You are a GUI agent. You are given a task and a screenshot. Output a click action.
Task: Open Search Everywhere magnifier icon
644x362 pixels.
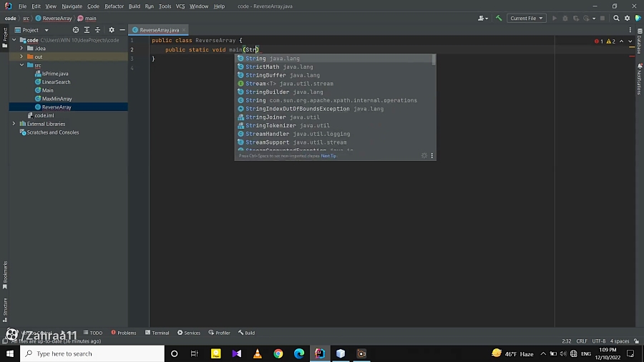616,18
